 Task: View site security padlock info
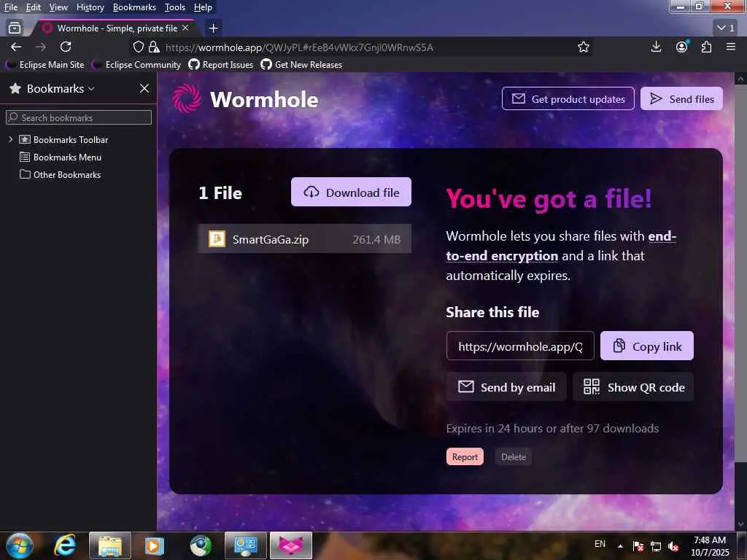click(x=154, y=47)
